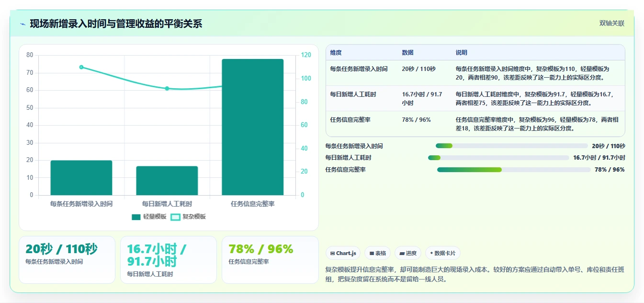
Task: Click the first line point of 复杂模板
Action: tap(81, 67)
